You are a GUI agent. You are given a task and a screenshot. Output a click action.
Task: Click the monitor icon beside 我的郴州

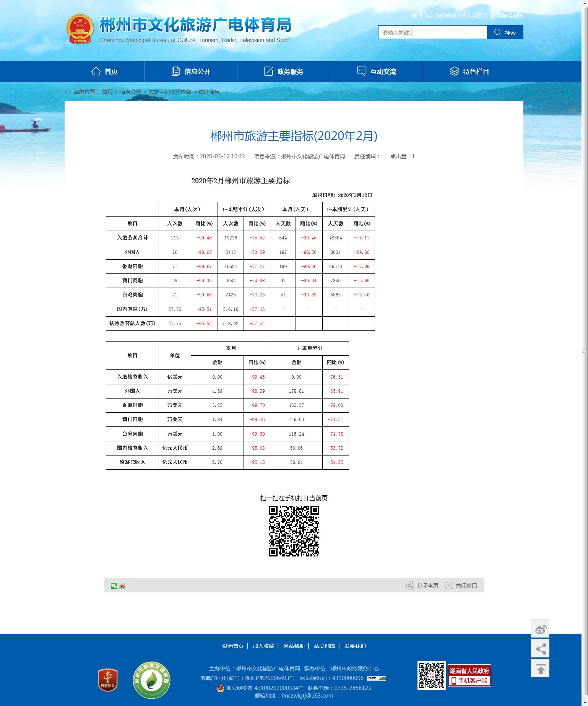429,16
